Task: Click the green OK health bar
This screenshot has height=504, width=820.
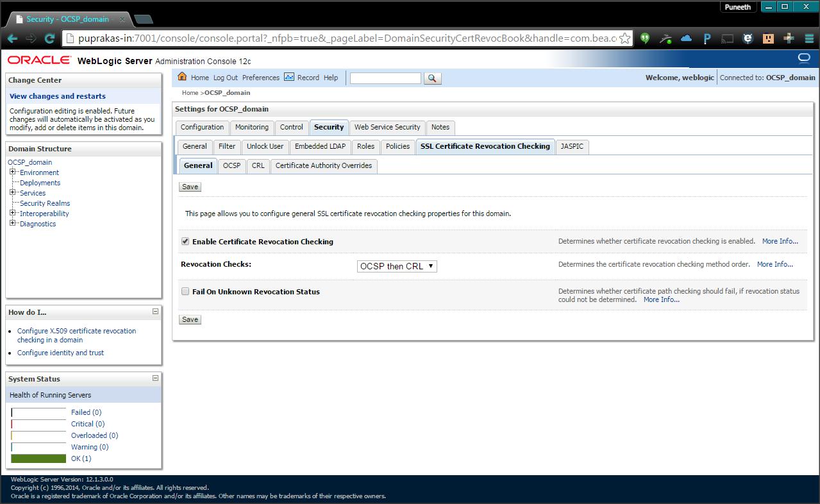Action: 38,458
